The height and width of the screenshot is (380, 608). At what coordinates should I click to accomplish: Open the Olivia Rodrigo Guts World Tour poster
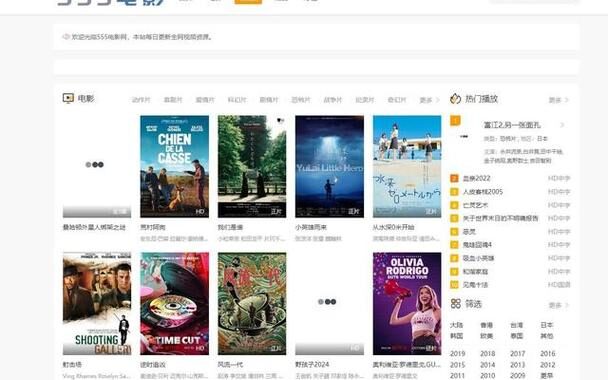407,304
